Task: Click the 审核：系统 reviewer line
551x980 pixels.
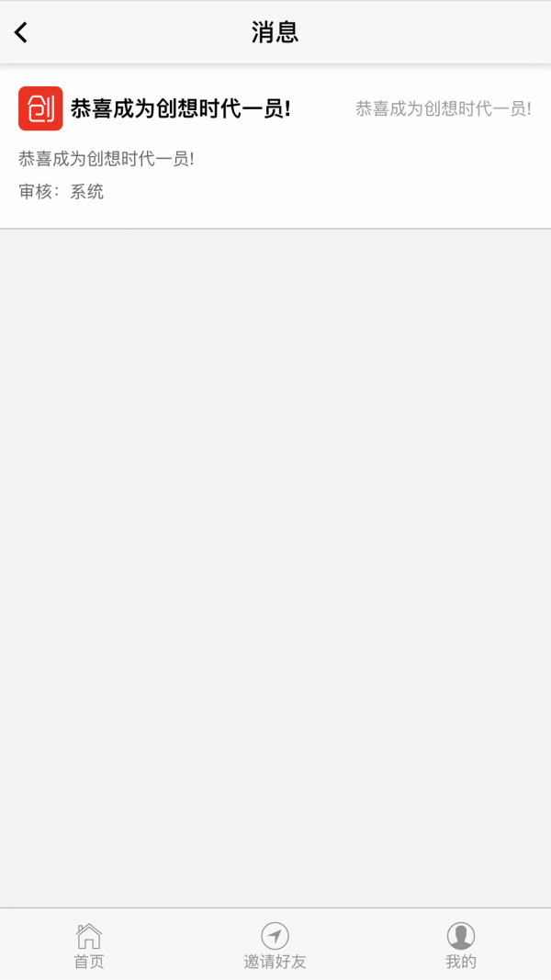Action: [x=62, y=192]
